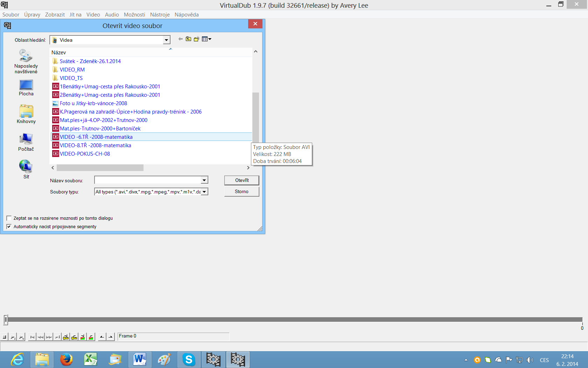Viewport: 588px width, 368px height.
Task: Open the Soubor menu
Action: click(11, 15)
